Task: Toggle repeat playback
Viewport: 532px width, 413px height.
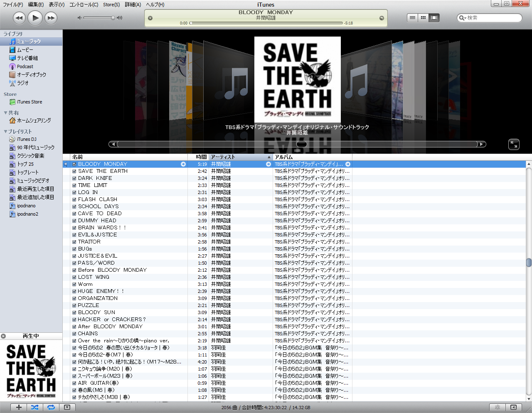Action: click(51, 408)
